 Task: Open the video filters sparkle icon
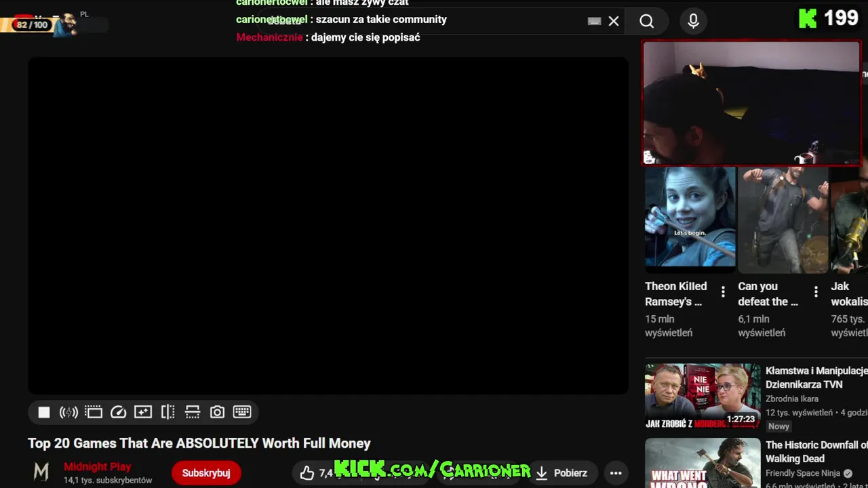(143, 412)
